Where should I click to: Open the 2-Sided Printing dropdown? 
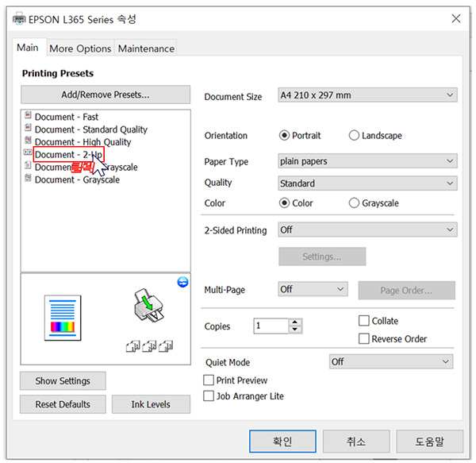click(x=367, y=230)
